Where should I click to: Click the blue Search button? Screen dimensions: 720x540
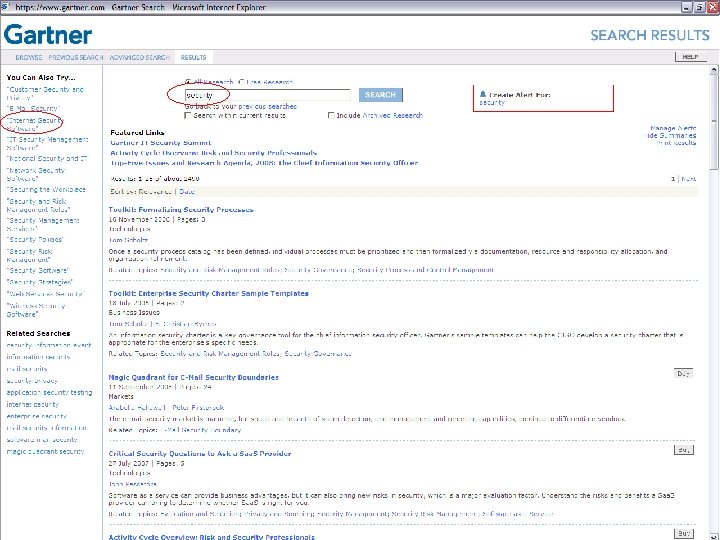point(380,95)
